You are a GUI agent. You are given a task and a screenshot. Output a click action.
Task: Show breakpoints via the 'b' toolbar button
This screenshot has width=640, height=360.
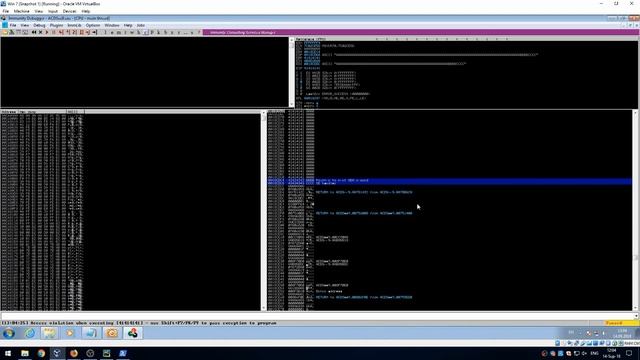pos(165,32)
